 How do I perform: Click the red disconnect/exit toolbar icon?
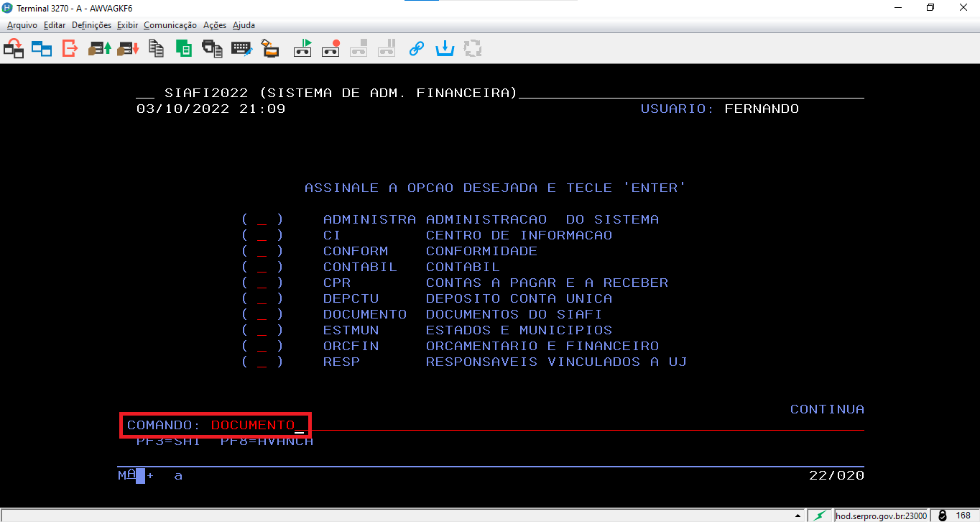pyautogui.click(x=70, y=49)
